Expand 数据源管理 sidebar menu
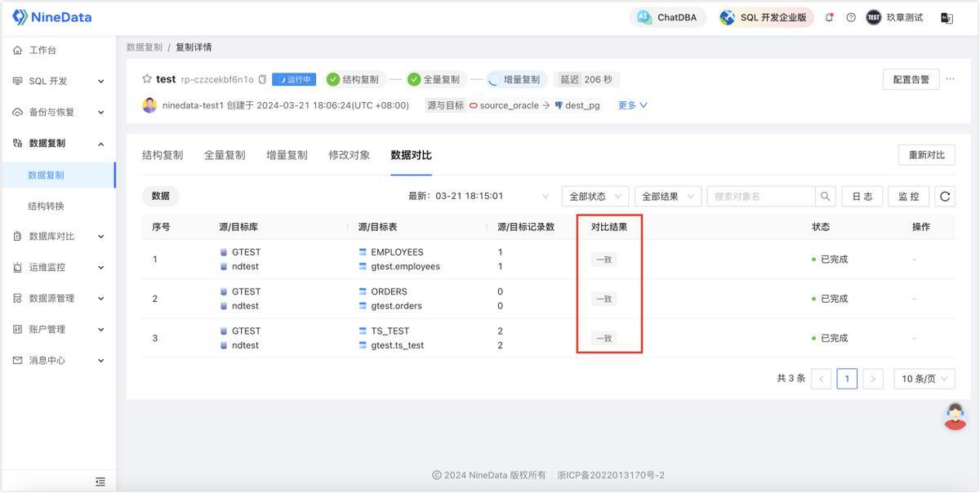The height and width of the screenshot is (493, 980). coord(58,298)
